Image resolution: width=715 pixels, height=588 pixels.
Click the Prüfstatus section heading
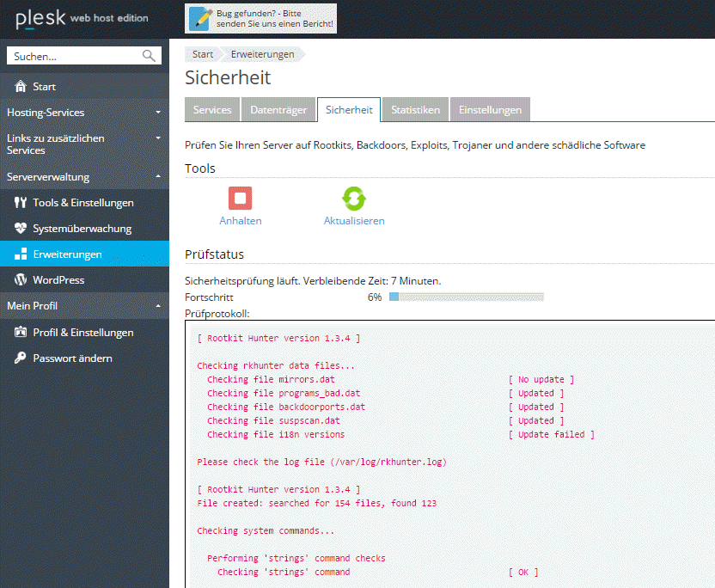pos(214,254)
